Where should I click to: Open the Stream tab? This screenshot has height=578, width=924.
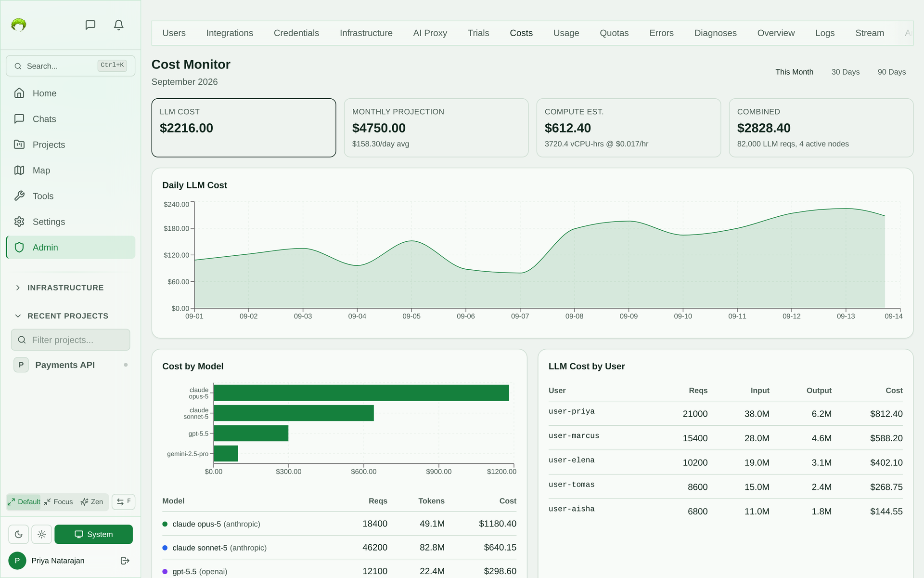tap(870, 33)
